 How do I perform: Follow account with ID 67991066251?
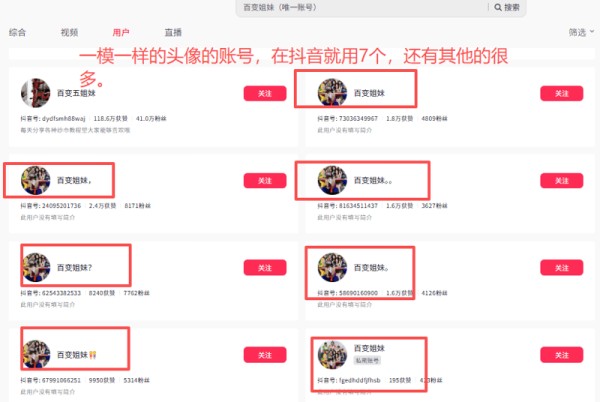pos(265,355)
